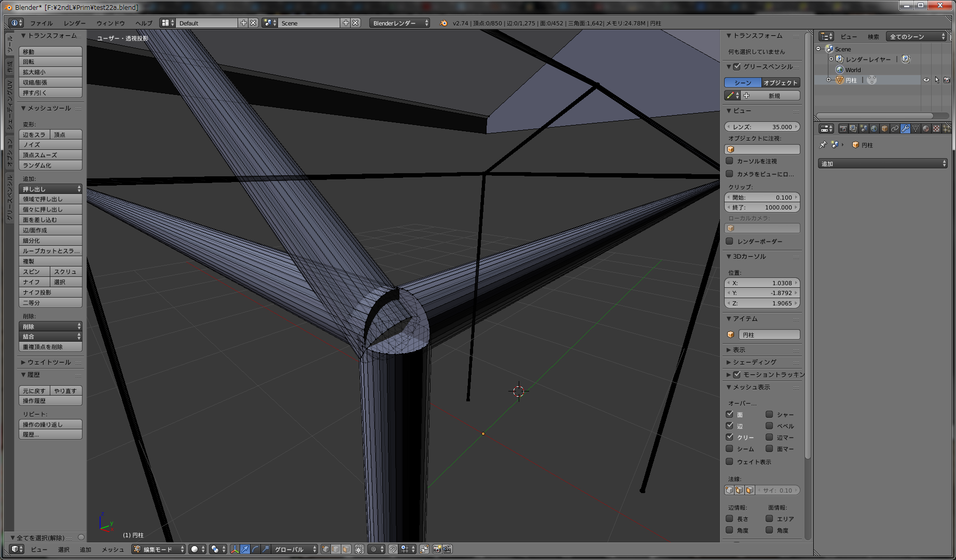Select face select mode in 3D header
This screenshot has height=560, width=956.
tap(346, 549)
